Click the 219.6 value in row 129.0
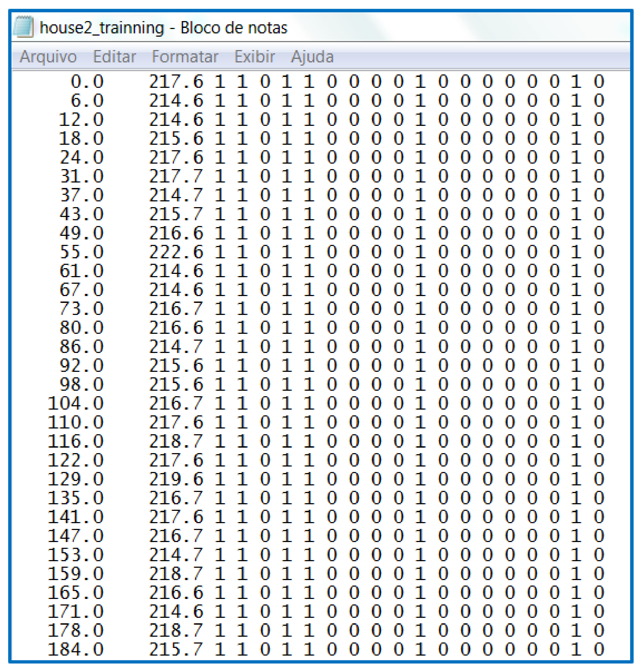 [176, 479]
